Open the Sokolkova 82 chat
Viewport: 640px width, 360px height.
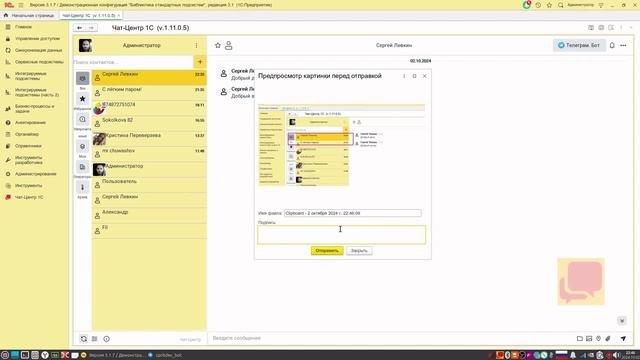149,123
